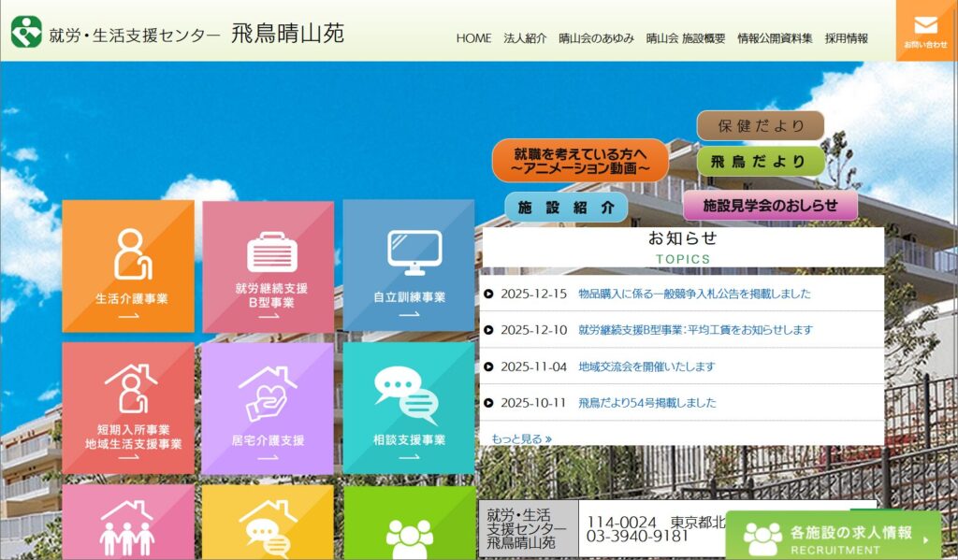The width and height of the screenshot is (958, 560).
Task: Open 法人紹介 menu item
Action: (525, 38)
